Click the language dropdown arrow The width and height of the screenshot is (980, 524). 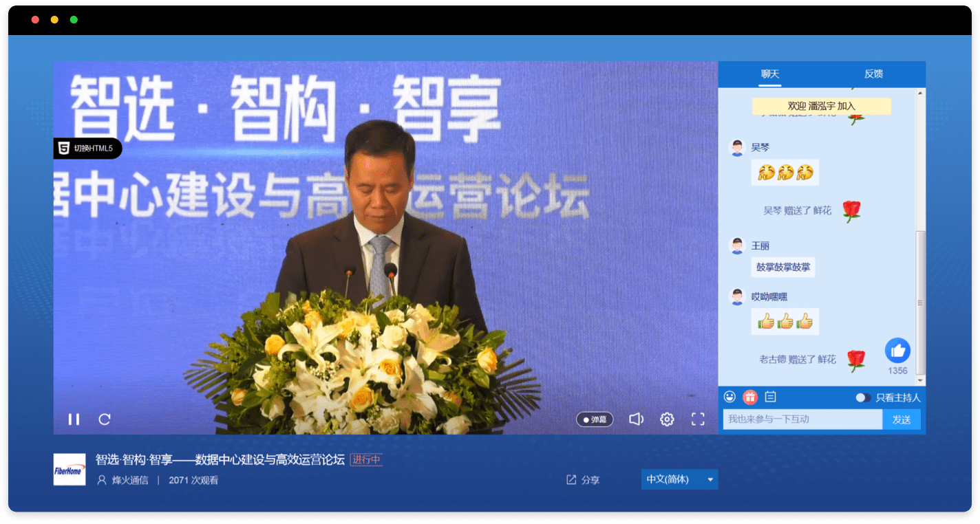[710, 479]
